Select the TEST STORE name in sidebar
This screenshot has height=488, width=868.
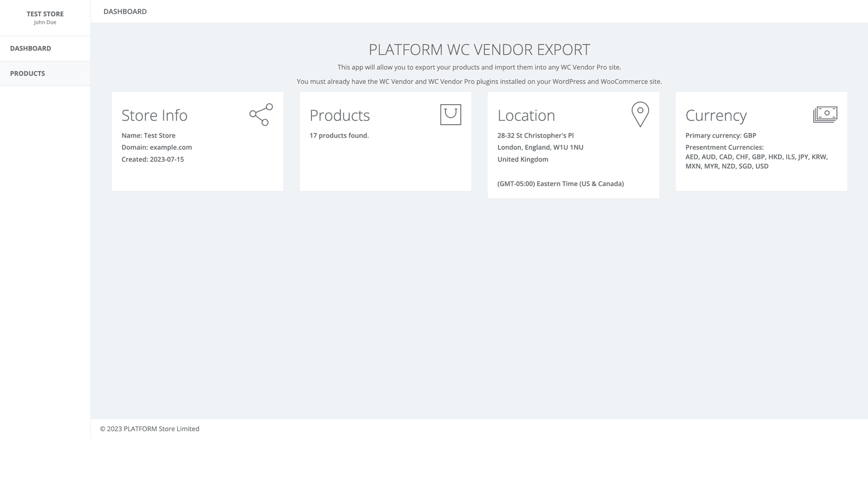point(45,14)
